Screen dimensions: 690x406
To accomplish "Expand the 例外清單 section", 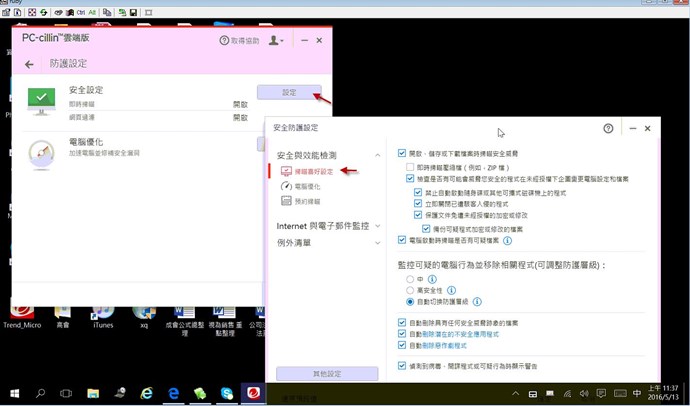I will tap(377, 242).
